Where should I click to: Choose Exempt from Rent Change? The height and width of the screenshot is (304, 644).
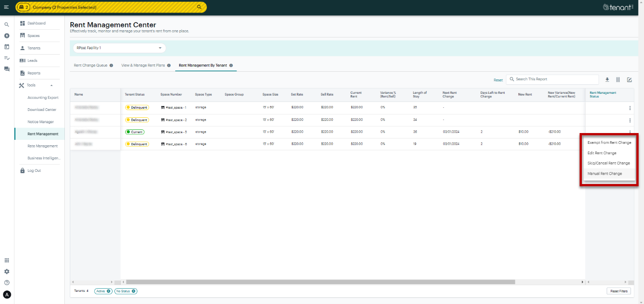pyautogui.click(x=609, y=143)
